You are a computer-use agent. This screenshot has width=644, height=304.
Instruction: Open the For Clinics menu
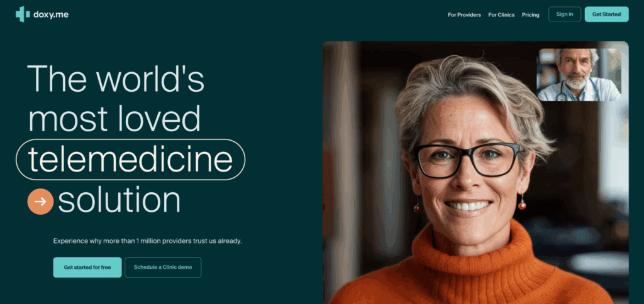[501, 15]
